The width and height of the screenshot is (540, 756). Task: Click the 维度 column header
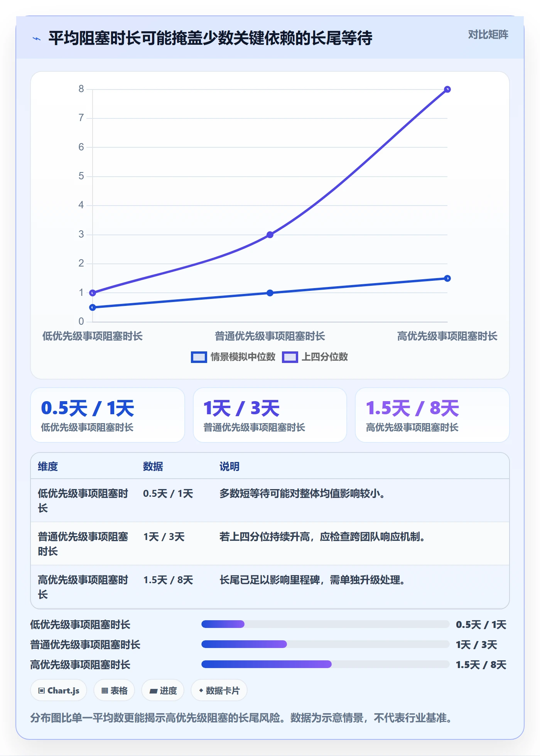pos(48,466)
